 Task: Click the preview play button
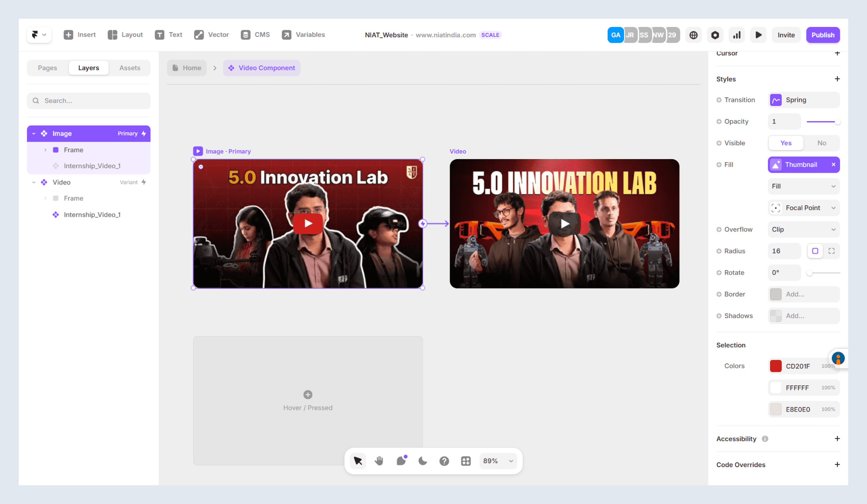(x=758, y=35)
